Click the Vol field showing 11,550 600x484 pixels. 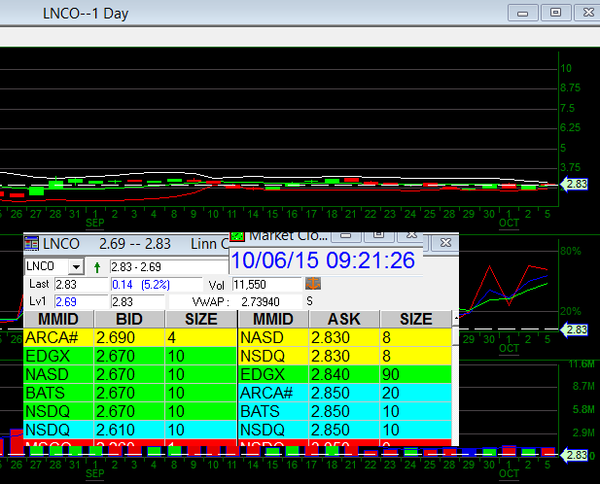[265, 285]
